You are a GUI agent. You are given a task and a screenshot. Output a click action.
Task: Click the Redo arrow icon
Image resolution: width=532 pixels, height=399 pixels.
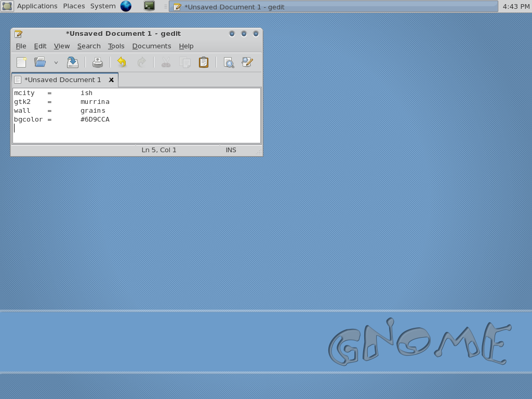[141, 62]
